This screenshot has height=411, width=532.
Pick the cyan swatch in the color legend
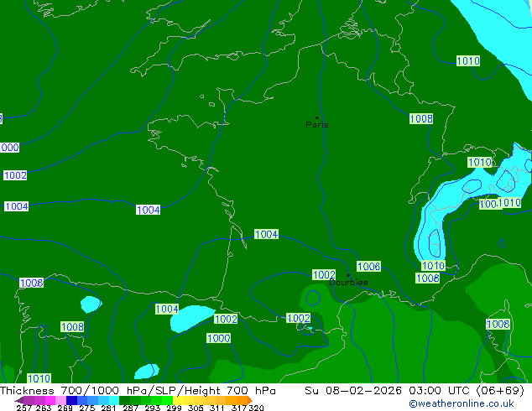(114, 400)
